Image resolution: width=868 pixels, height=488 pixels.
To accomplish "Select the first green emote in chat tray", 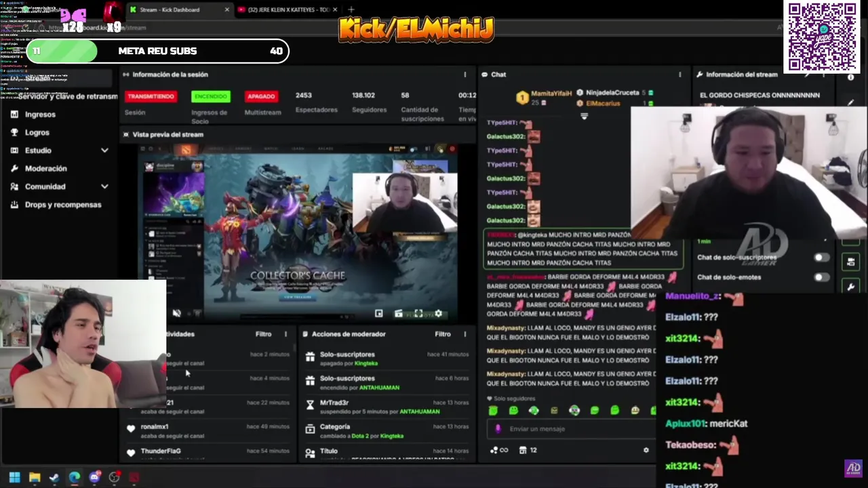I will 493,410.
